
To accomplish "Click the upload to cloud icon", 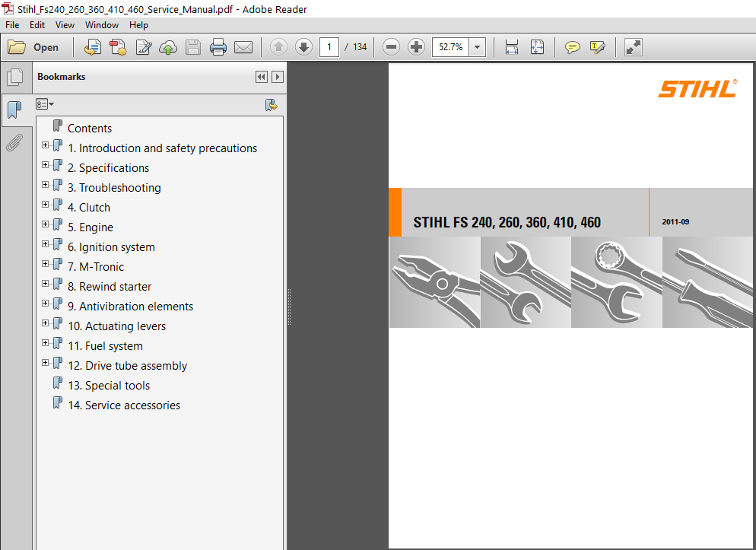I will (168, 47).
